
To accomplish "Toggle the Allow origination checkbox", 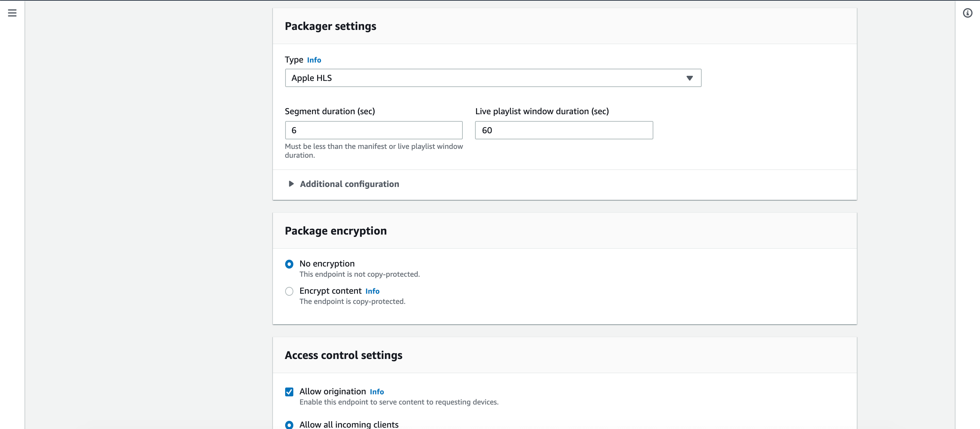I will pyautogui.click(x=289, y=392).
